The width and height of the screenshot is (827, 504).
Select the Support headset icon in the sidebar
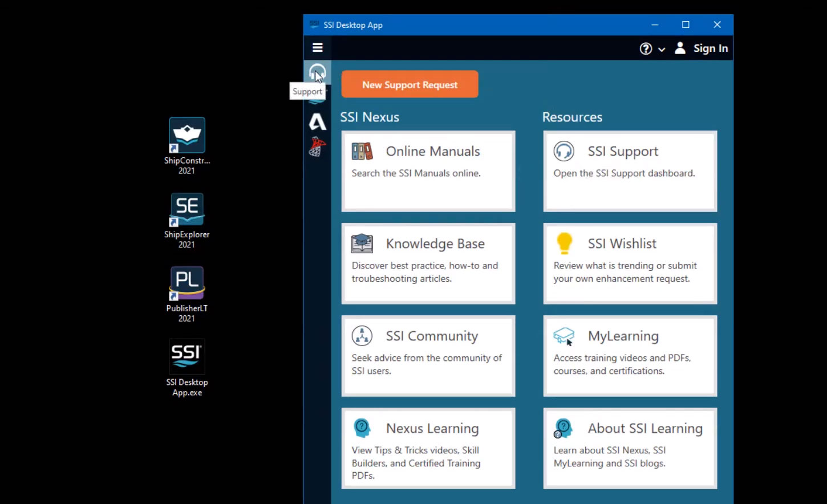(x=317, y=72)
